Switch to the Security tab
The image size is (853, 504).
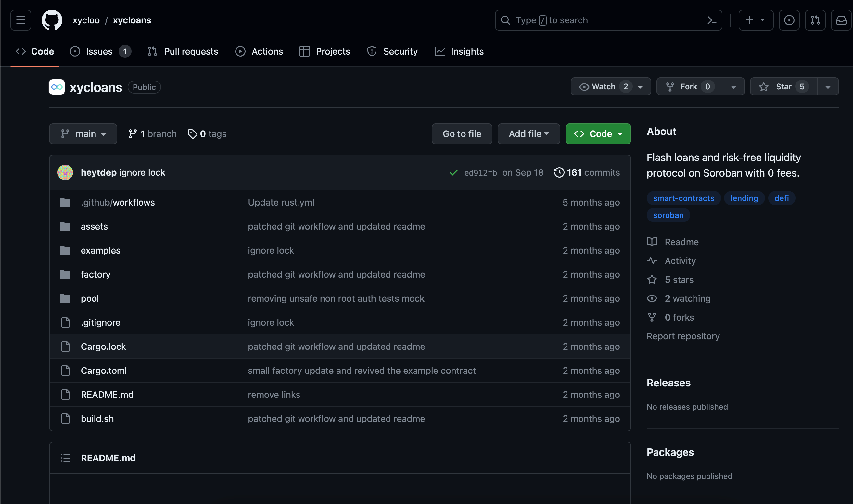click(x=392, y=51)
